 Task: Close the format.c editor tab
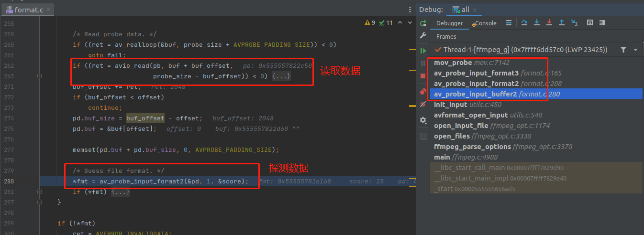pos(49,10)
